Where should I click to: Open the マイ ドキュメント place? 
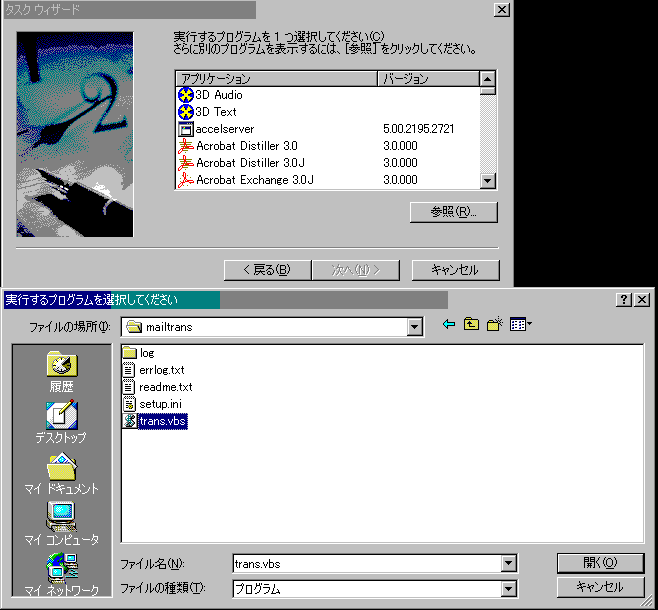click(62, 473)
